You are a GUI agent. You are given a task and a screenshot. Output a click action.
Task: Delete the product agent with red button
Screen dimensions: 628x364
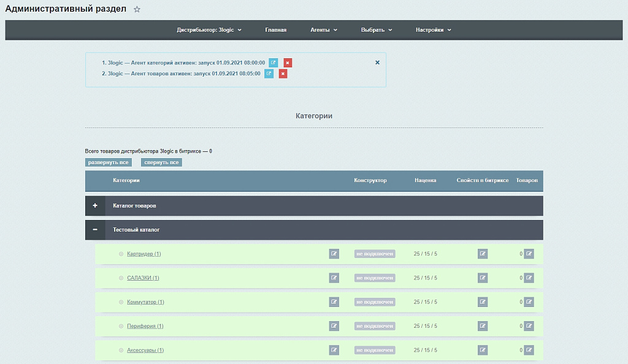(283, 74)
